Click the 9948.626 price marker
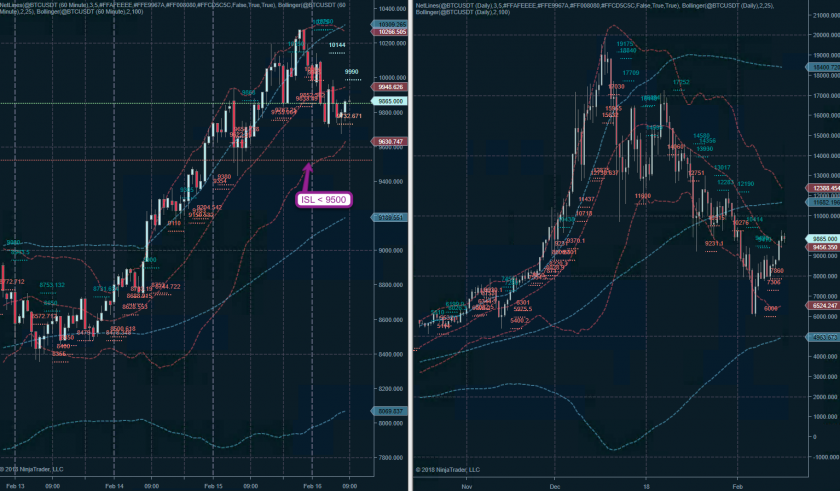Viewport: 840px width, 491px height. 389,87
